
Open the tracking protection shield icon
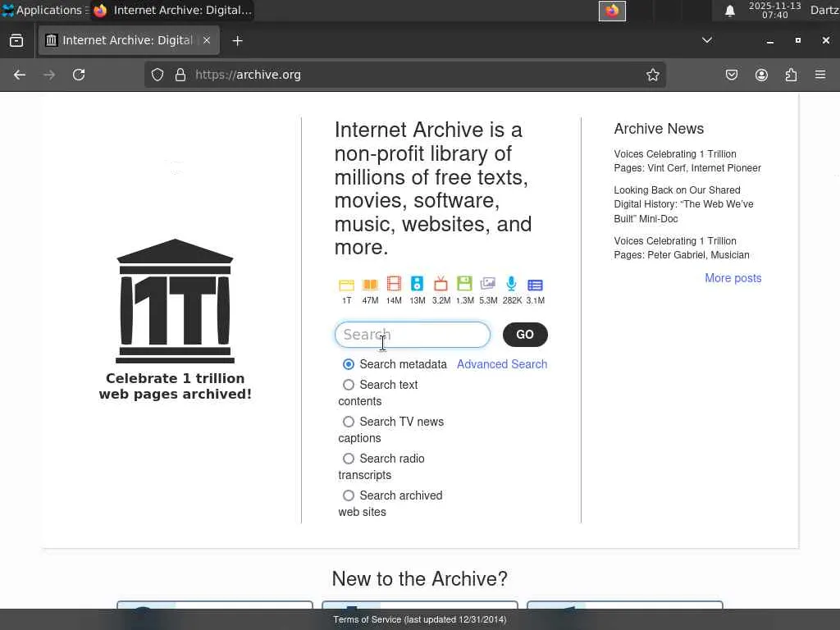tap(157, 75)
